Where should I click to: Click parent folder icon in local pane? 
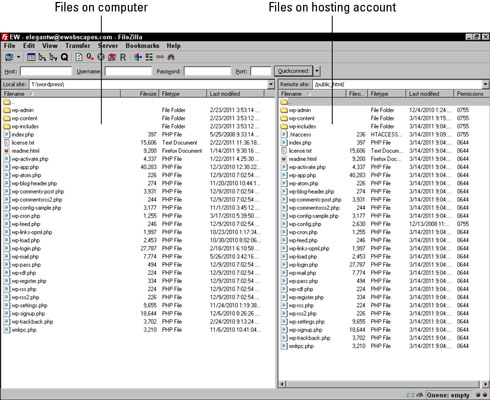pos(7,102)
